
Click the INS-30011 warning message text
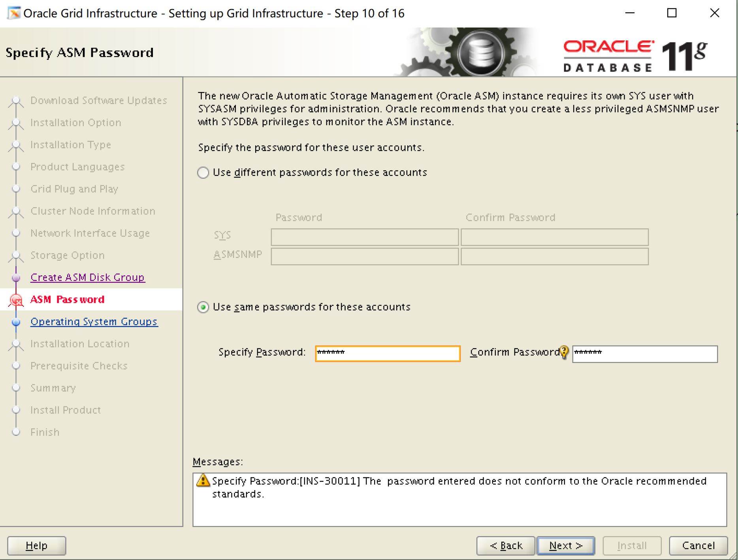[459, 487]
